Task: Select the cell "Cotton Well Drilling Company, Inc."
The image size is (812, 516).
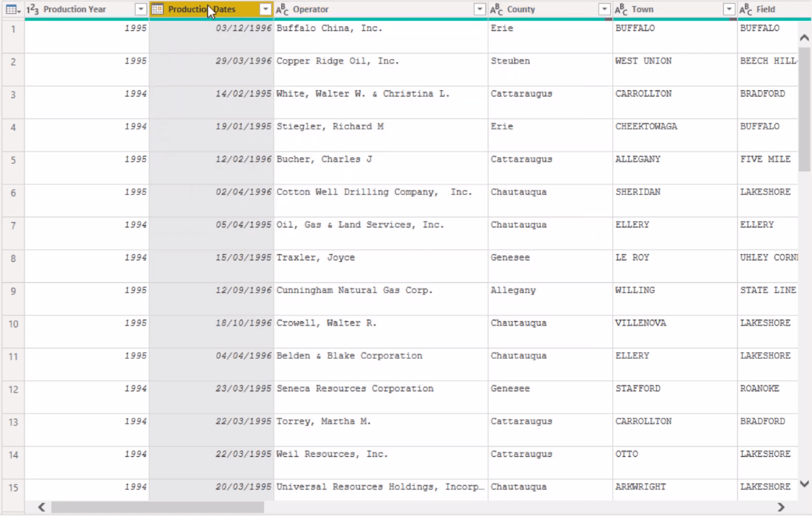Action: 381,201
